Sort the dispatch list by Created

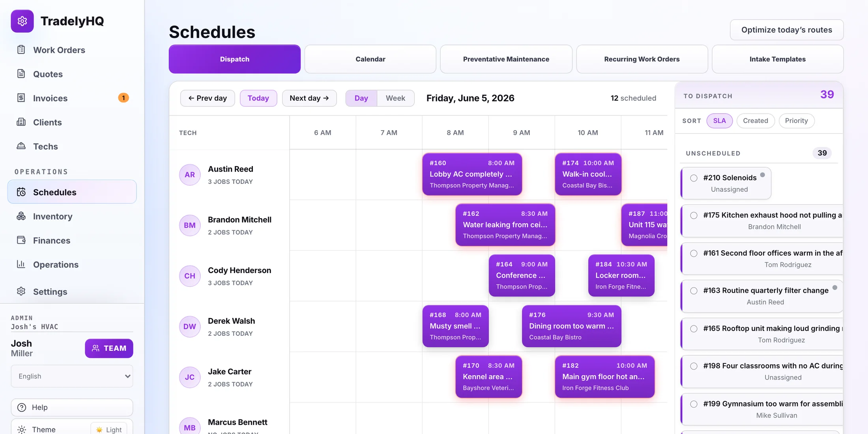pyautogui.click(x=756, y=120)
